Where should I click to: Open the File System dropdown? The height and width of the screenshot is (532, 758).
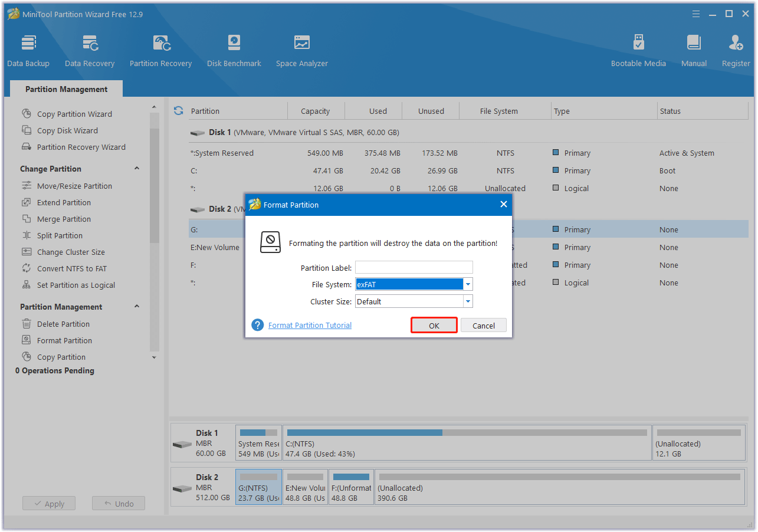coord(468,285)
